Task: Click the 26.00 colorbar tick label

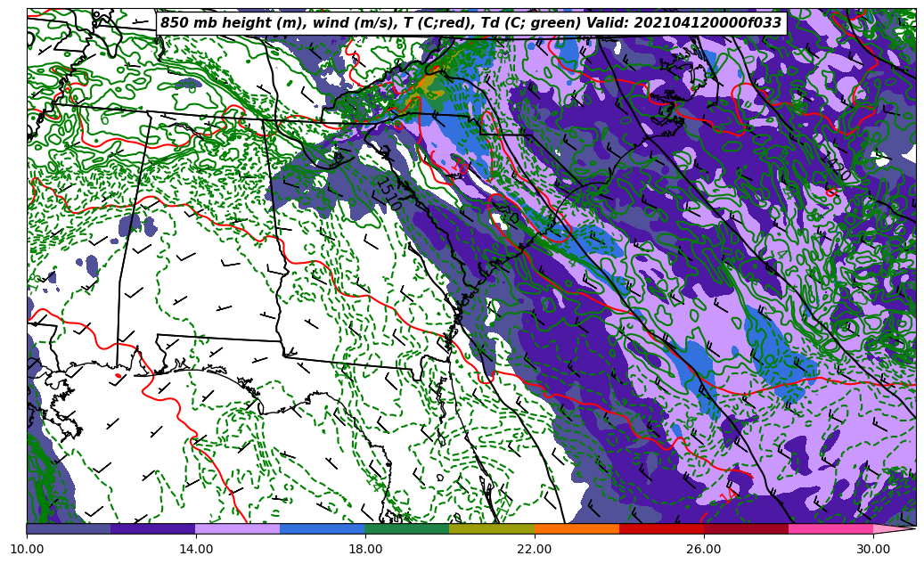Action: tap(704, 550)
